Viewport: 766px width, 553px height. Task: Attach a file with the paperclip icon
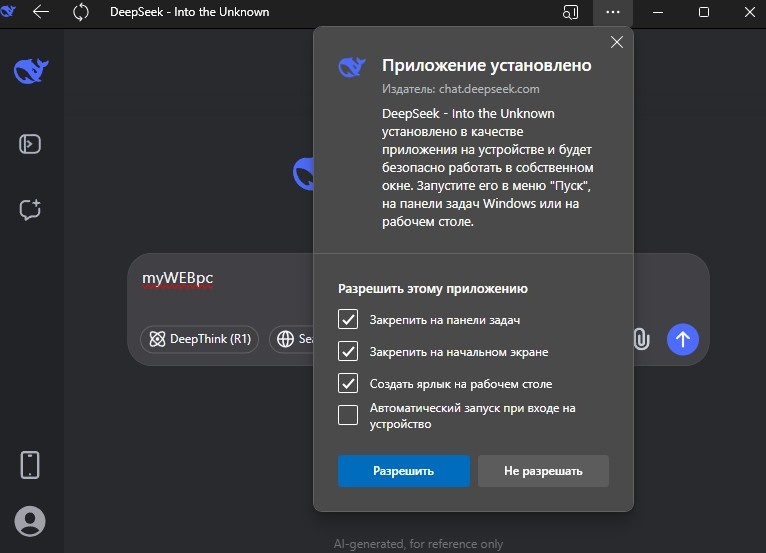coord(641,339)
